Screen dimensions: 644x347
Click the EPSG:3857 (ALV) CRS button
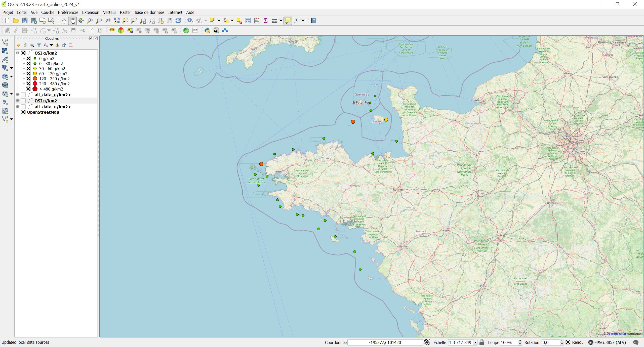coord(607,342)
